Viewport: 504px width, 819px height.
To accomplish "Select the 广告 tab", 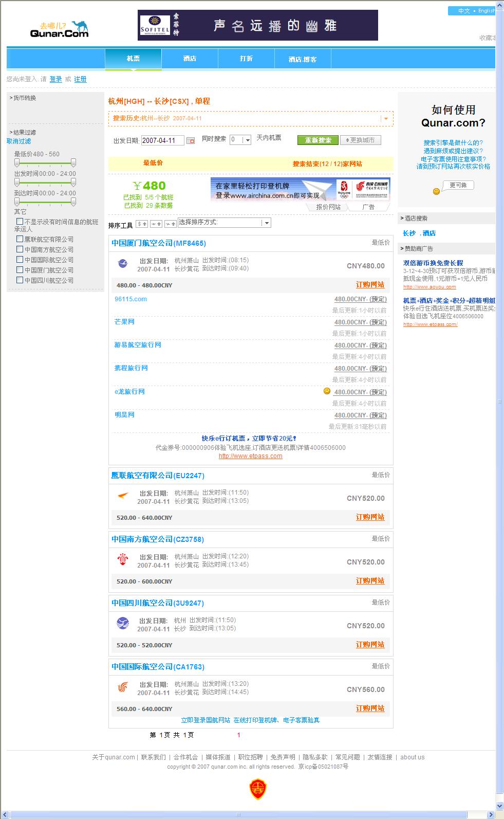I will tap(368, 207).
